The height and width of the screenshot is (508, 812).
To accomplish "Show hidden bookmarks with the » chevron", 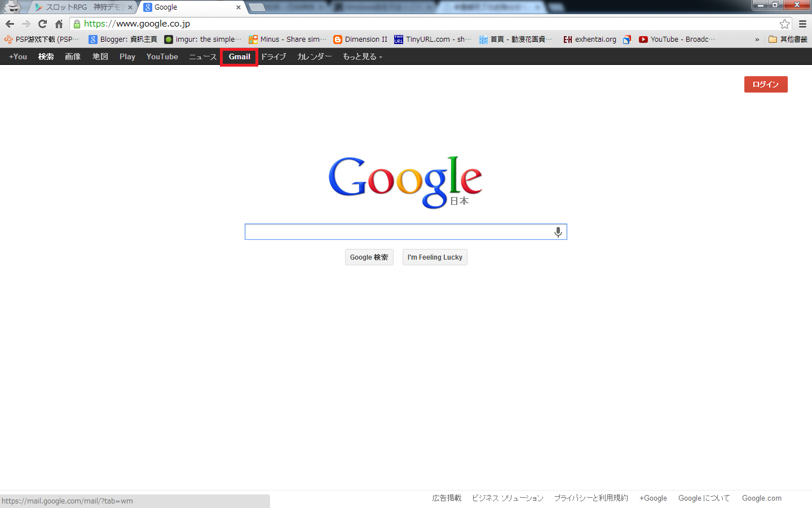I will [x=757, y=40].
